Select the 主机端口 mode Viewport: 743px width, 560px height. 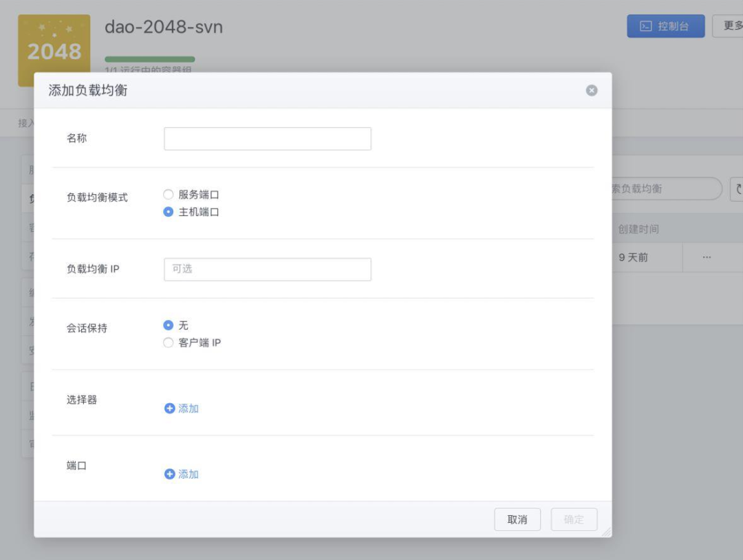pyautogui.click(x=169, y=212)
